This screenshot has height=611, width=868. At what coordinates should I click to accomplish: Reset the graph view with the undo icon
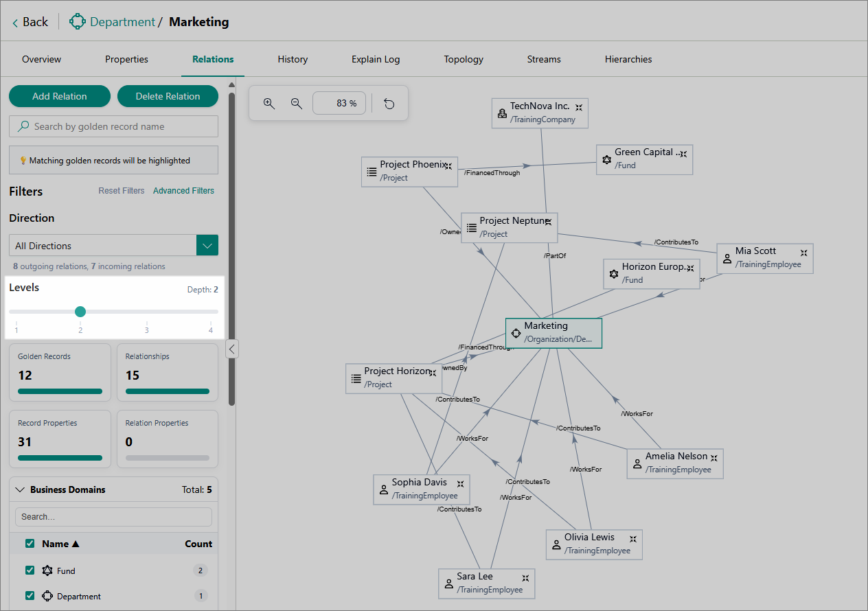click(389, 104)
